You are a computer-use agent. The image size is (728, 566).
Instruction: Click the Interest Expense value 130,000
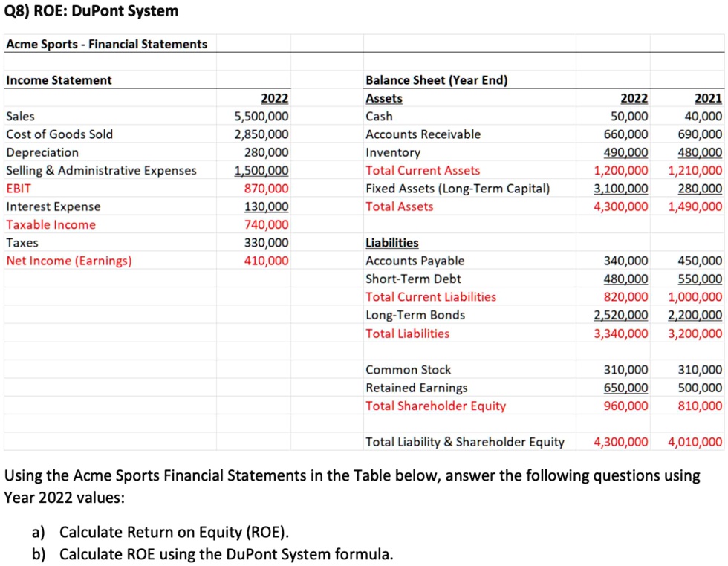tap(265, 206)
